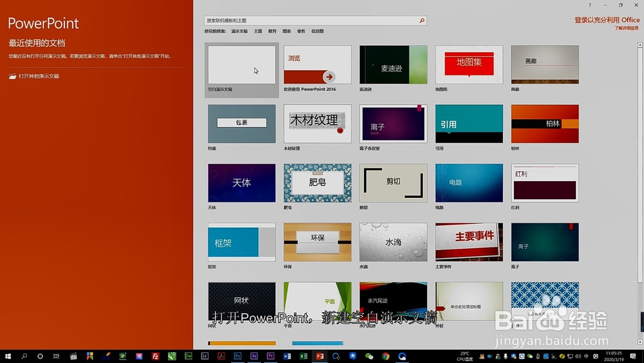This screenshot has height=363, width=644.
Task: Click 信息图 suggested search
Action: pos(317,31)
